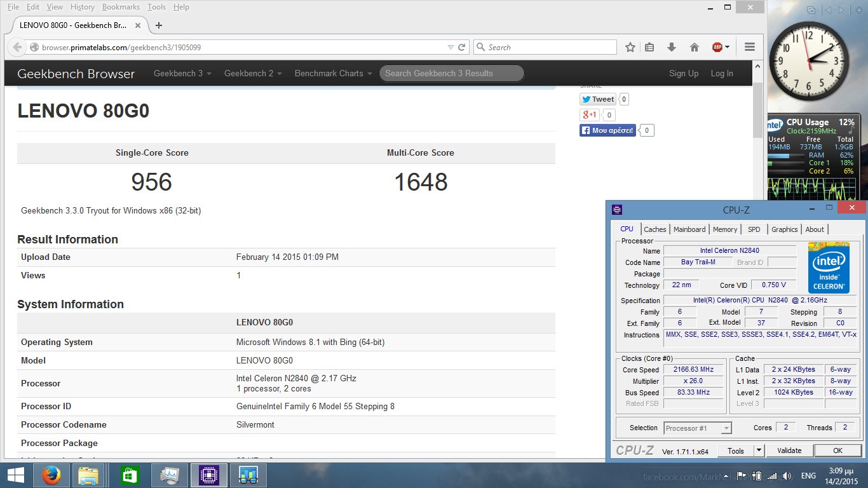The width and height of the screenshot is (868, 488).
Task: Click CPU-Z icon on taskbar
Action: 209,475
